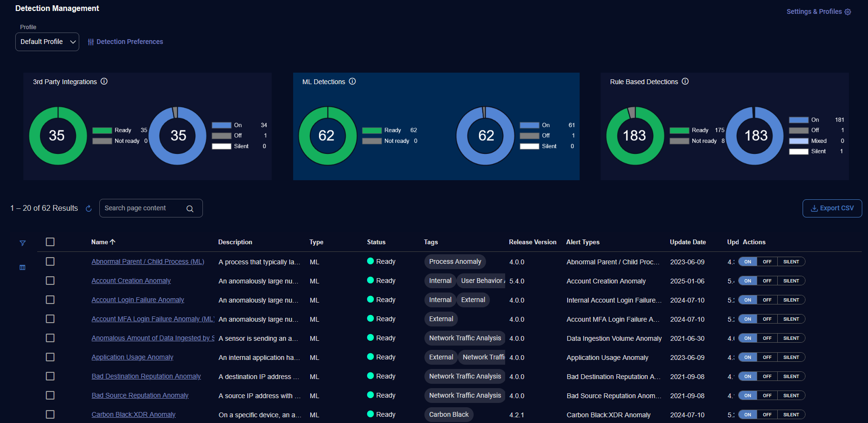Set Account MFA Login Failure Anomaly to OFF
The height and width of the screenshot is (423, 868).
(x=767, y=319)
